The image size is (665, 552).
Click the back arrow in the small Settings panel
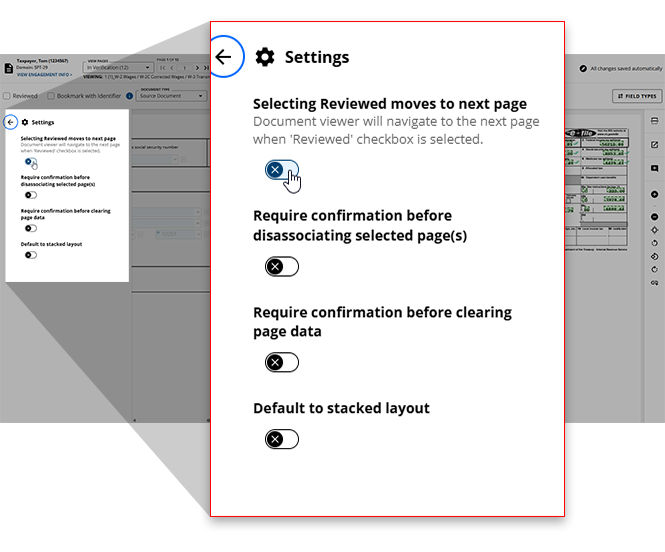[11, 122]
